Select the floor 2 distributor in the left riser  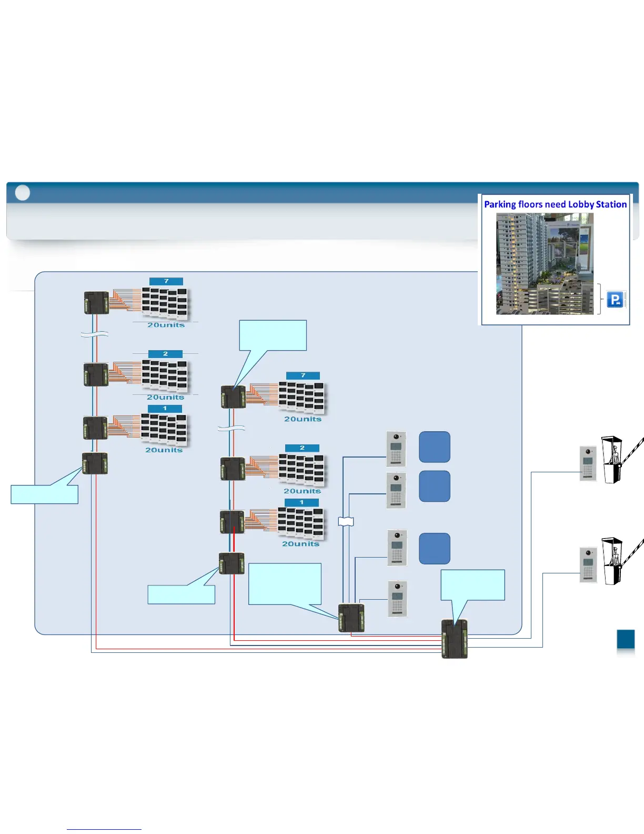click(x=96, y=374)
